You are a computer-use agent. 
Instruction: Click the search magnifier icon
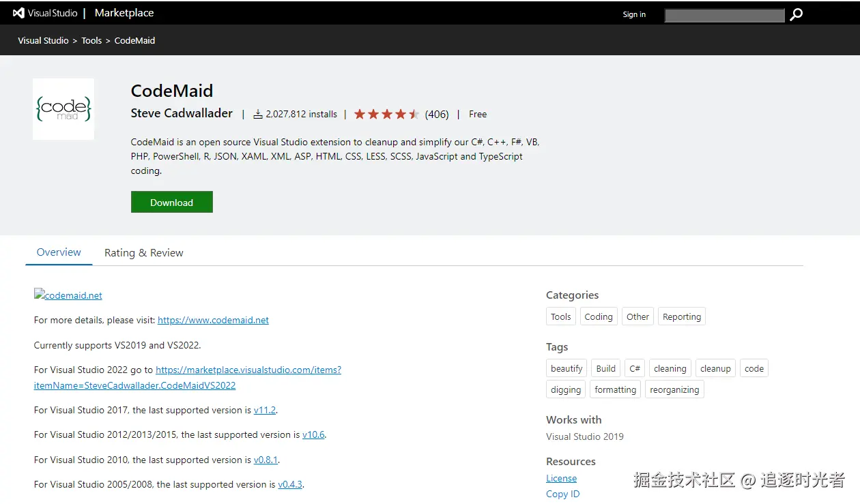(x=796, y=14)
